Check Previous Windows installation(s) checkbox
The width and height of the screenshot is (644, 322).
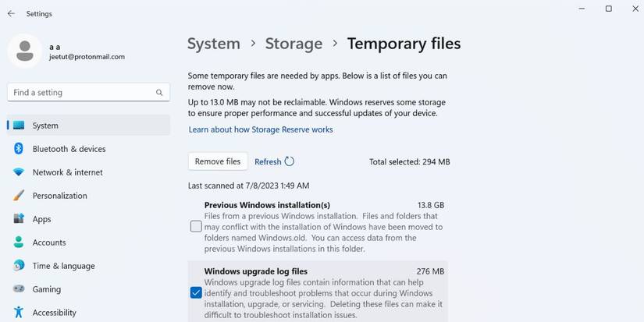tap(196, 227)
